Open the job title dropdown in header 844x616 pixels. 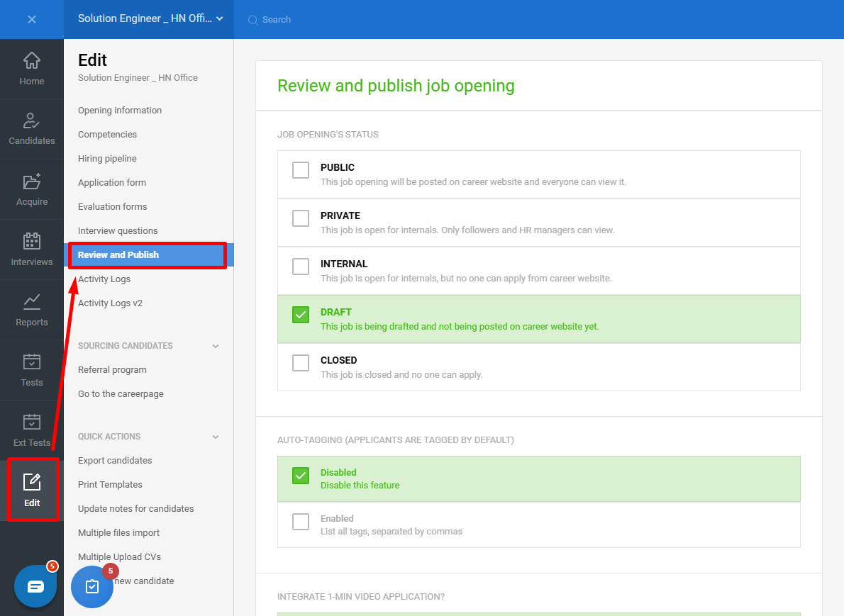pos(150,19)
